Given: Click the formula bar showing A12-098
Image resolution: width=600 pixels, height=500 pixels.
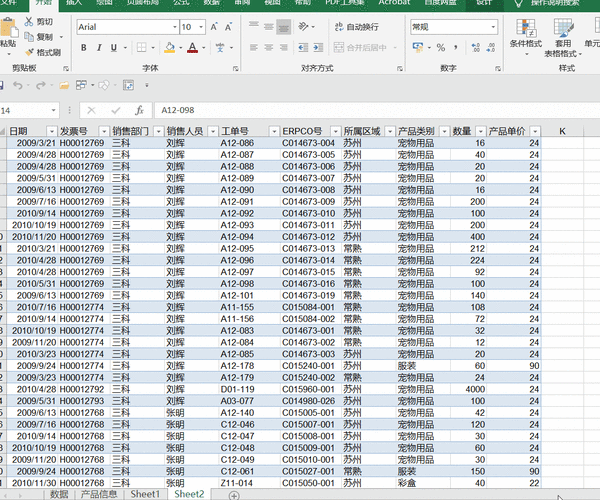Looking at the screenshot, I should pos(377,110).
